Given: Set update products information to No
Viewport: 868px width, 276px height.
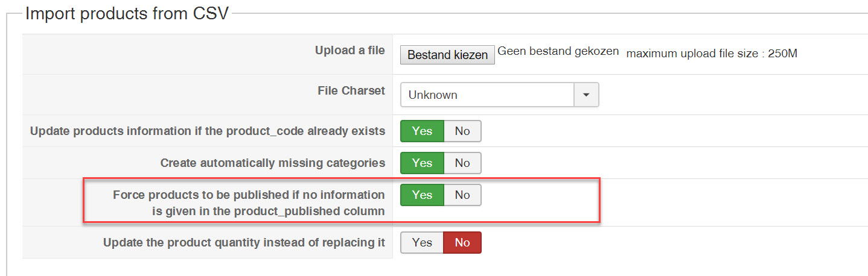Looking at the screenshot, I should coord(462,131).
